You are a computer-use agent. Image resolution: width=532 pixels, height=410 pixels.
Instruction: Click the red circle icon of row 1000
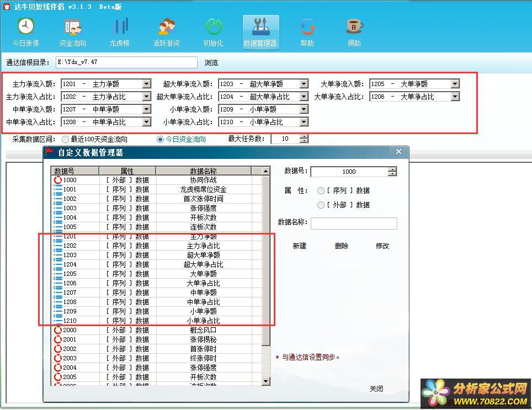[58, 180]
